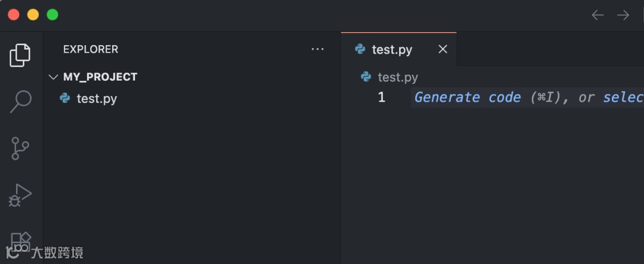Click the test.py breadcrumb above the editor
Viewport: 644px width, 264px height.
(398, 77)
